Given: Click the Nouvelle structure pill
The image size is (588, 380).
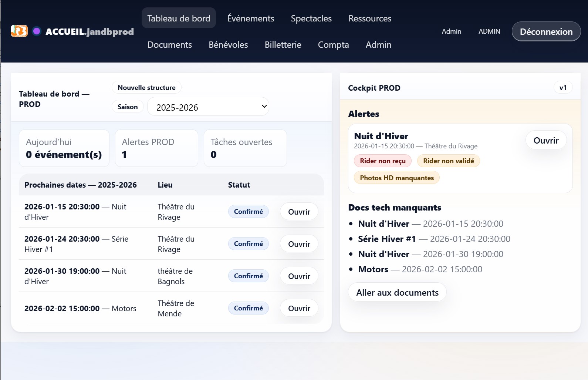Looking at the screenshot, I should coord(146,88).
